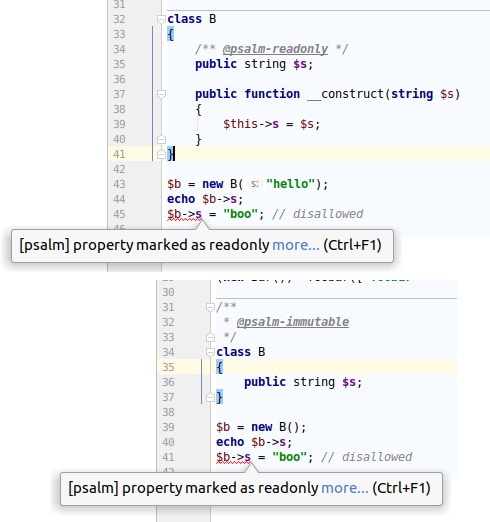Viewport: 490px width, 522px height.
Task: Click the @psalm-immutable annotation
Action: click(x=293, y=322)
